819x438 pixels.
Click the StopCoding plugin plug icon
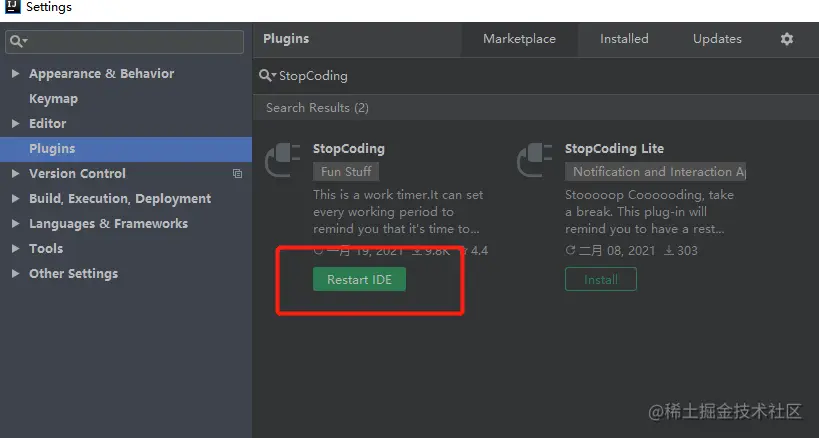point(283,160)
